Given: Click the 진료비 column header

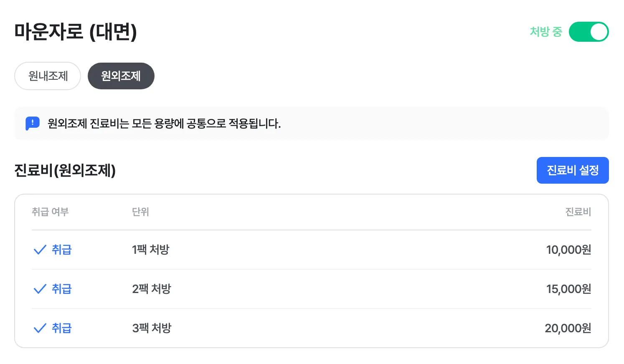Looking at the screenshot, I should 578,212.
